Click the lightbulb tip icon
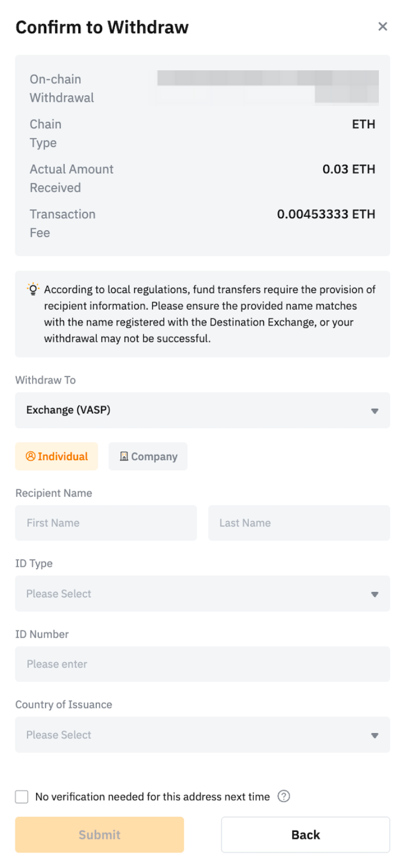The width and height of the screenshot is (403, 868). click(33, 289)
